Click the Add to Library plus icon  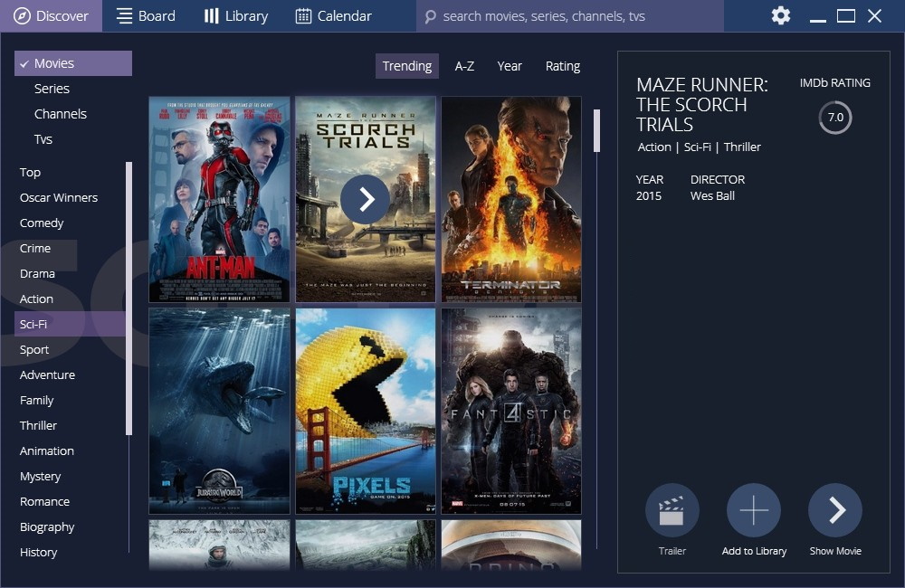coord(753,510)
